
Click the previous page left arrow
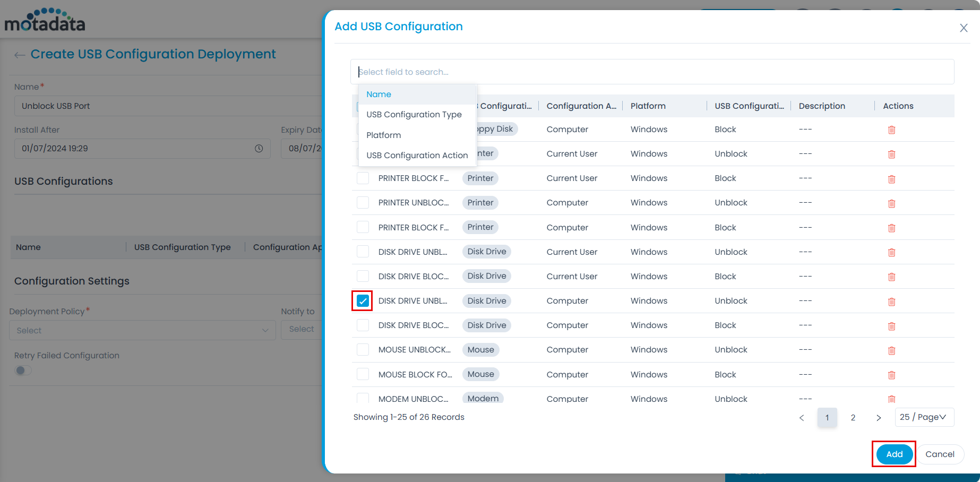(802, 418)
